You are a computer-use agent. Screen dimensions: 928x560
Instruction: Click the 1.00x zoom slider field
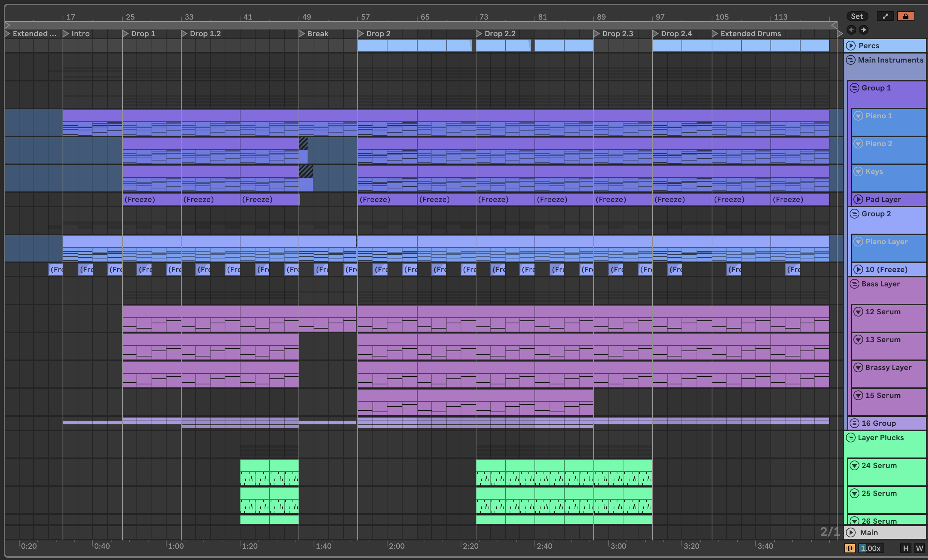(x=871, y=548)
